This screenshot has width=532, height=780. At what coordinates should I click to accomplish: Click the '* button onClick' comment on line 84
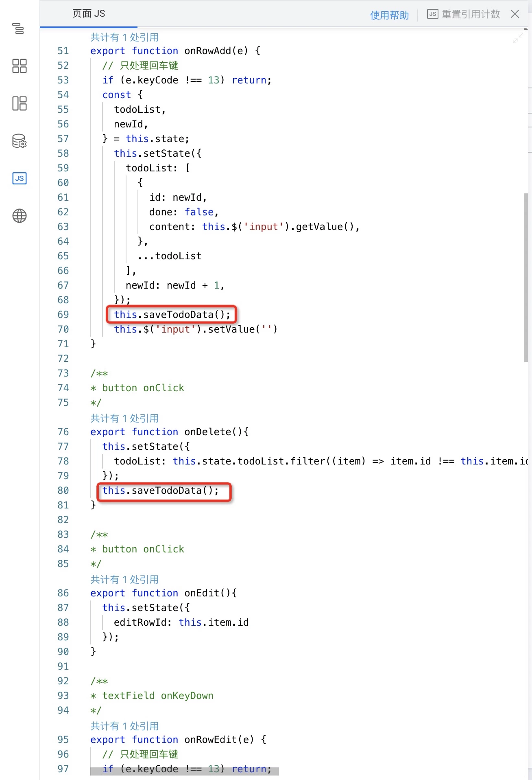(137, 549)
